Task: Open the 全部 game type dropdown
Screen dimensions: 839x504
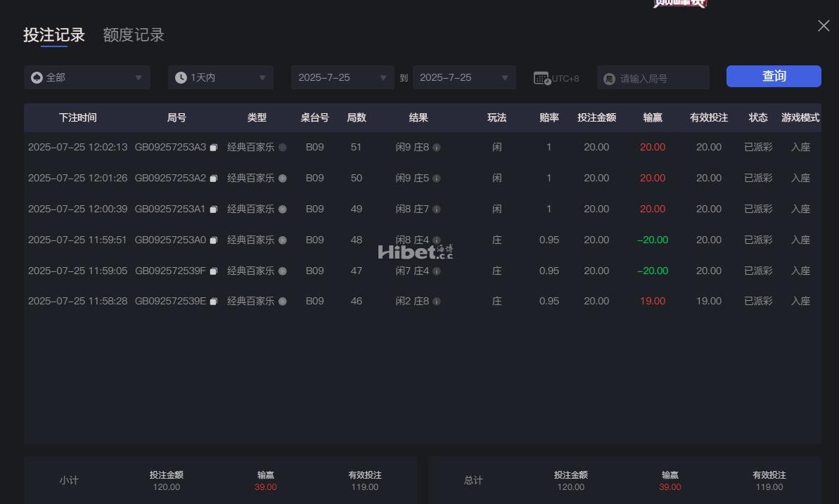Action: point(87,77)
